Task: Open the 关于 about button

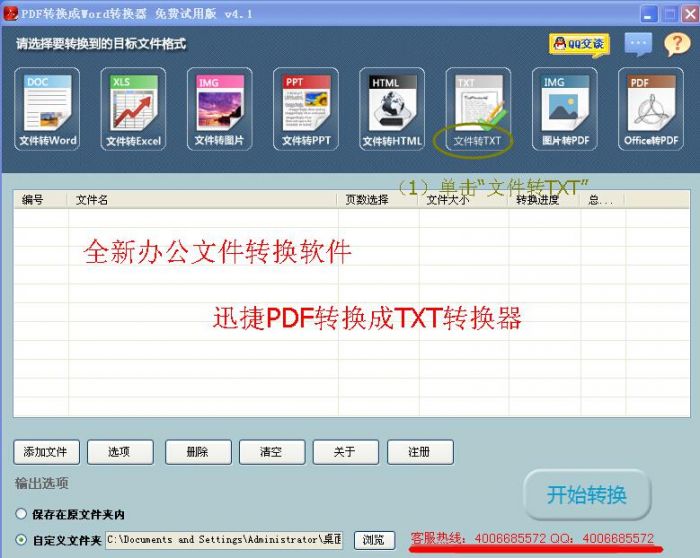Action: point(346,452)
